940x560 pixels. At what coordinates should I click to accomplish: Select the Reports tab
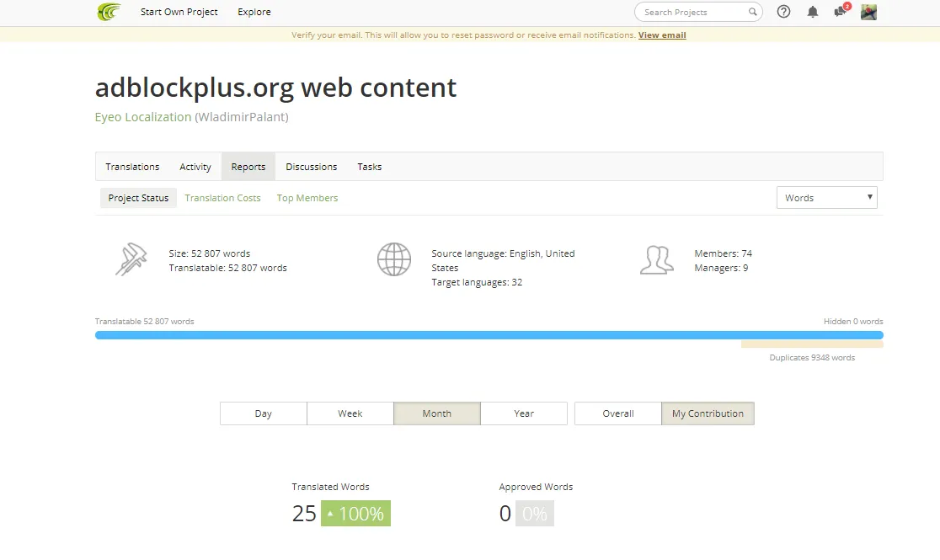pos(248,167)
